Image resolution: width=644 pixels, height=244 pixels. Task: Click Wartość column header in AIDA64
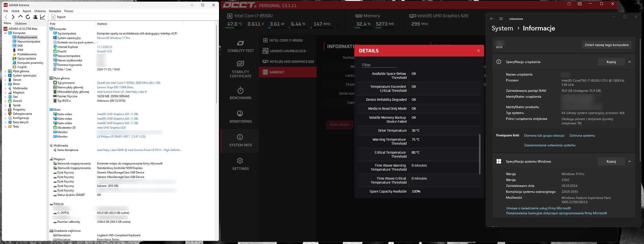pos(139,24)
